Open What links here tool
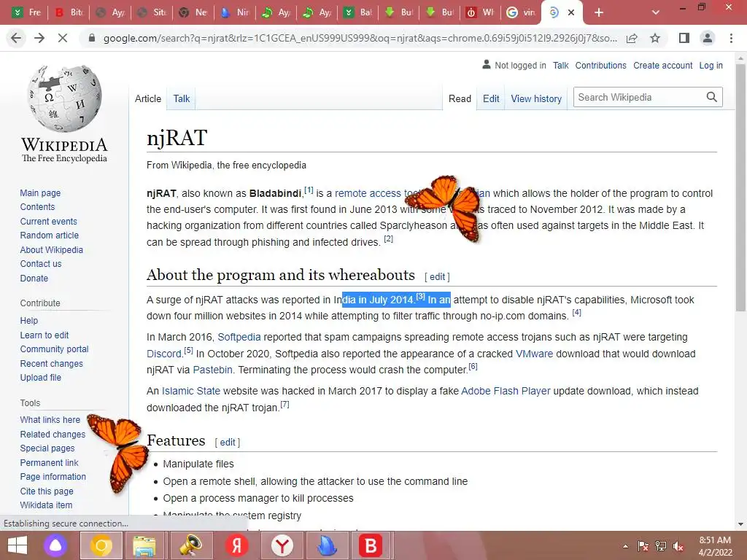This screenshot has height=560, width=747. pyautogui.click(x=50, y=419)
